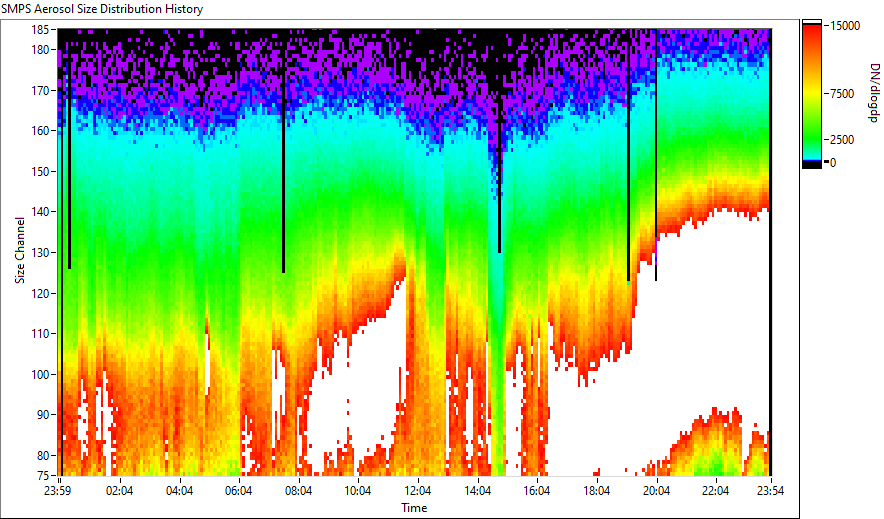Click the 23:54 time axis tick
The width and height of the screenshot is (884, 519).
tap(770, 491)
